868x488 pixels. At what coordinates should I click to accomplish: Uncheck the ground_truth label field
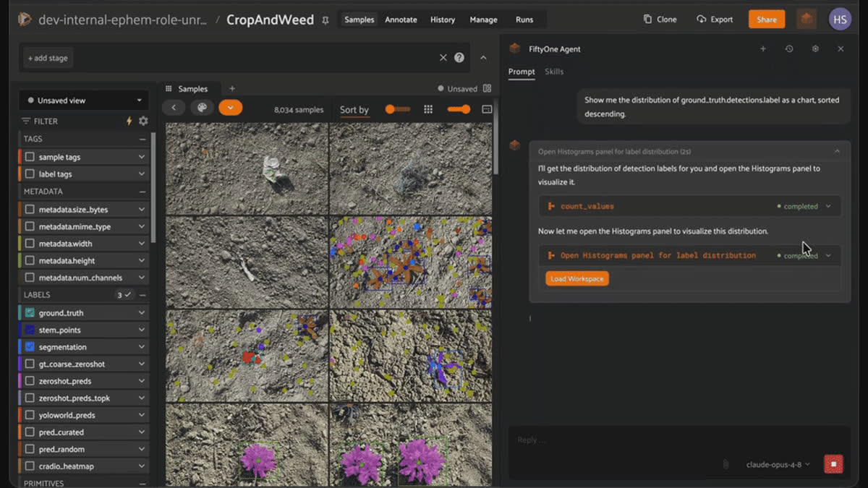30,313
